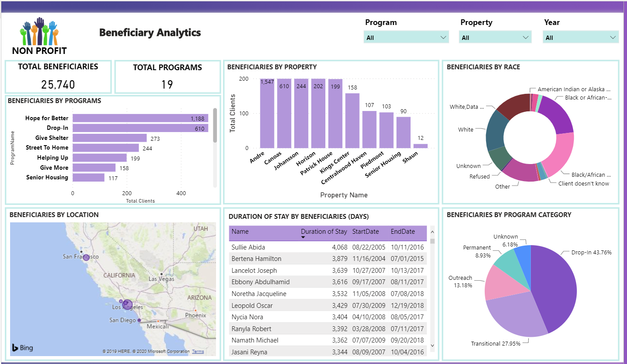Select the Johansson property column
Viewport: 627px width, 364px height.
click(301, 114)
